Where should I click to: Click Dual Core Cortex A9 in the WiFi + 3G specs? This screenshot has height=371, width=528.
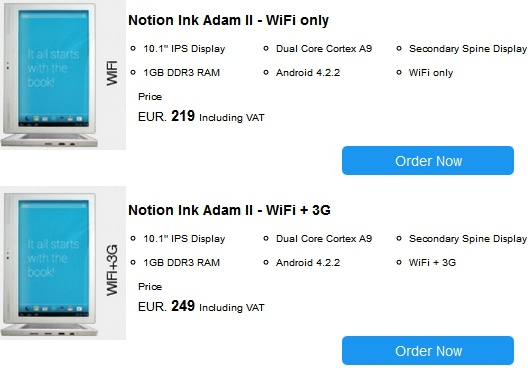324,239
